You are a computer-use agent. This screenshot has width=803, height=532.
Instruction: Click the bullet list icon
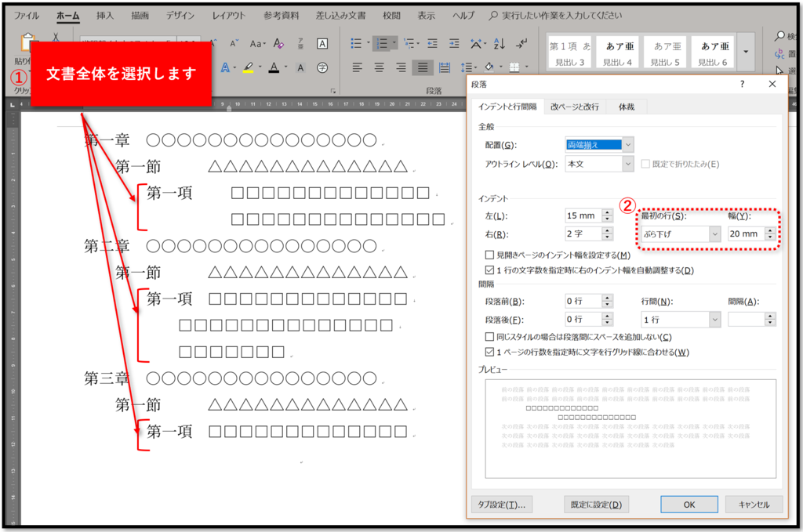point(357,43)
